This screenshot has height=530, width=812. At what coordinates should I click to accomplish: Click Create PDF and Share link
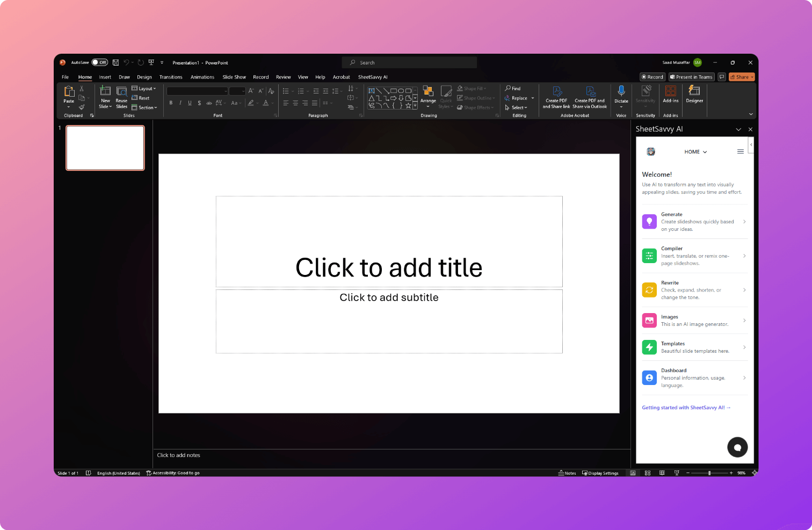(556, 98)
